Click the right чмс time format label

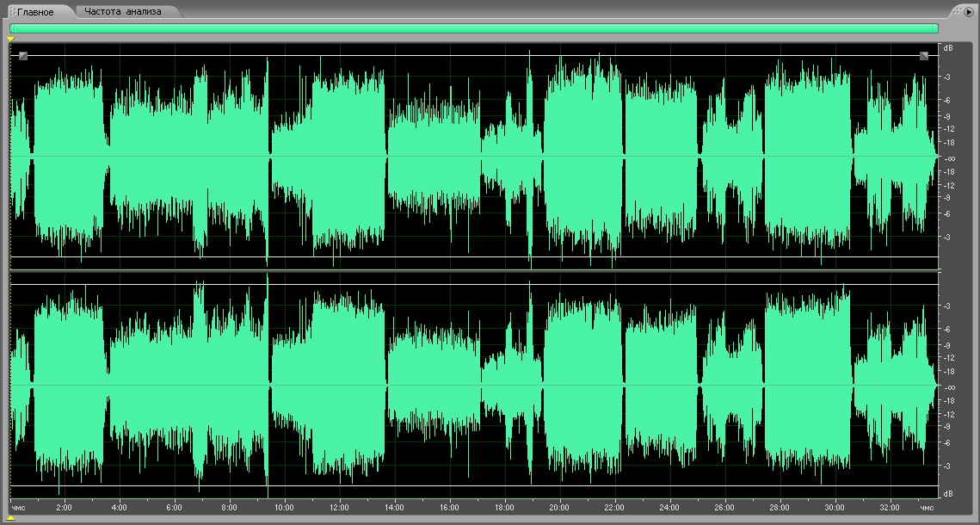(926, 508)
